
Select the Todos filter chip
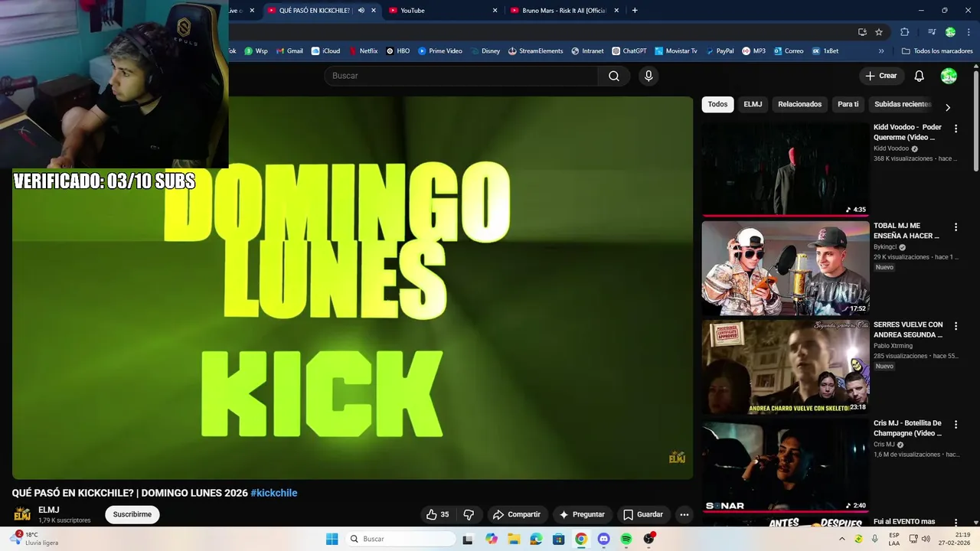[717, 104]
